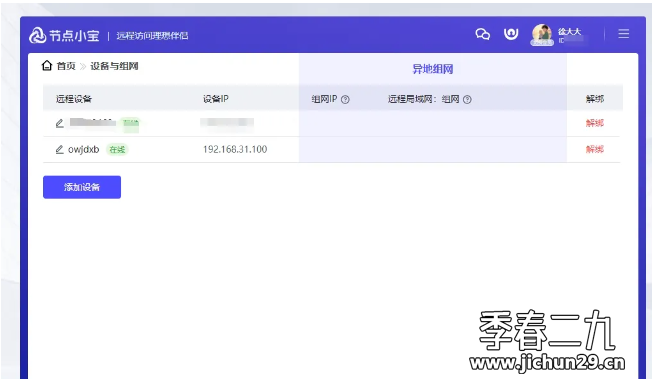Edit name of owjdxb device pencil icon
Viewport: 652px width, 379px height.
pos(59,149)
